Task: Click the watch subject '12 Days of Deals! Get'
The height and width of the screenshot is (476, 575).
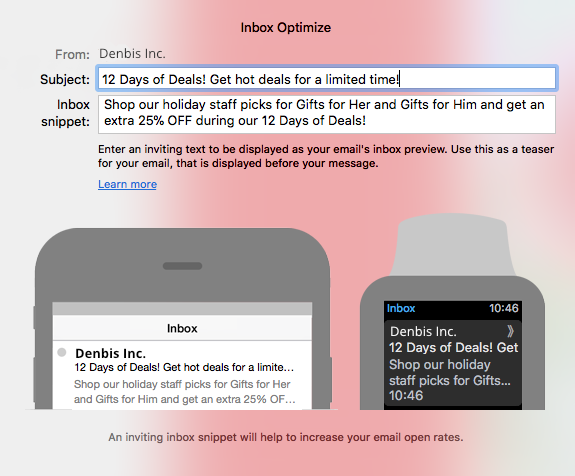Action: [454, 348]
